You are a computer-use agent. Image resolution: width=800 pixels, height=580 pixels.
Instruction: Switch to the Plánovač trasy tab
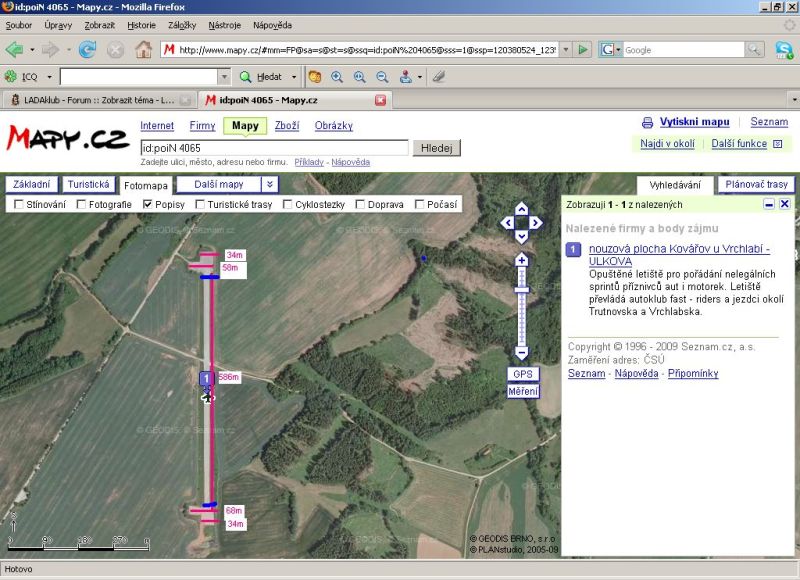(756, 184)
